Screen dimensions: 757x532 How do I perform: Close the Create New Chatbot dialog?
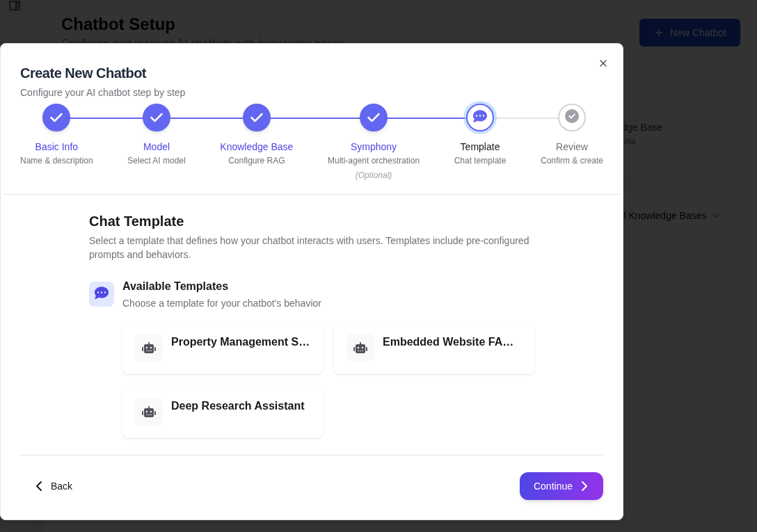(603, 63)
